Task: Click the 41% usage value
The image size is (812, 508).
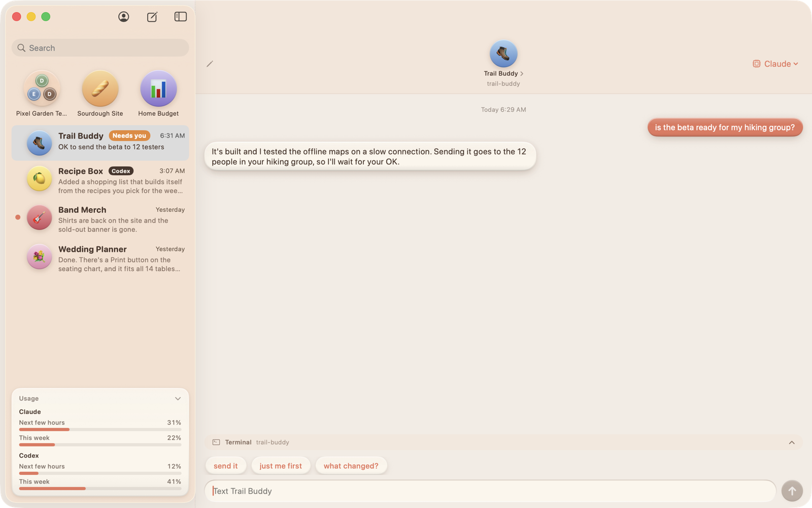Action: pyautogui.click(x=174, y=482)
